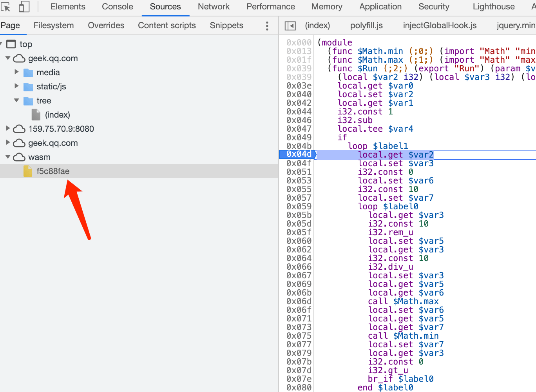Open the Performance panel tab
This screenshot has height=392, width=536.
(271, 7)
